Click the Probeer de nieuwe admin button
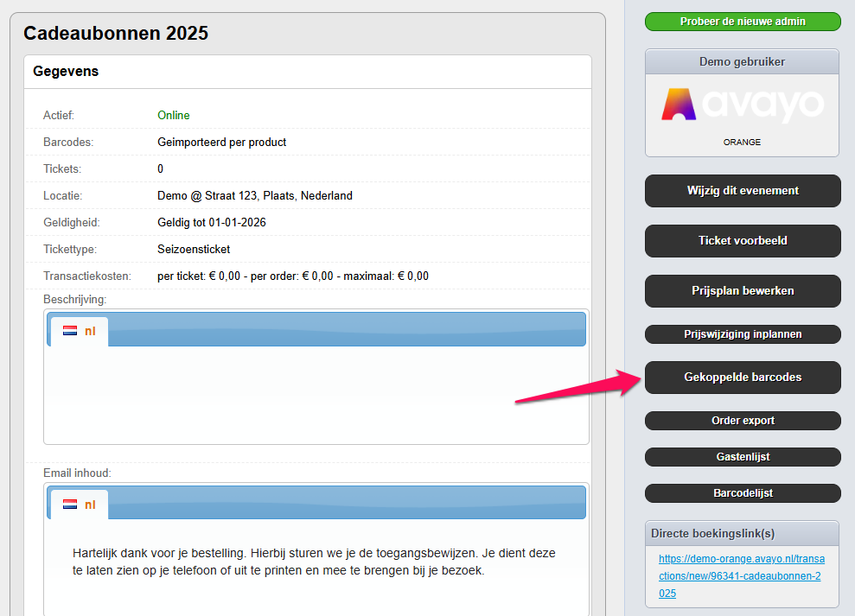Viewport: 855px width, 616px height. click(743, 22)
